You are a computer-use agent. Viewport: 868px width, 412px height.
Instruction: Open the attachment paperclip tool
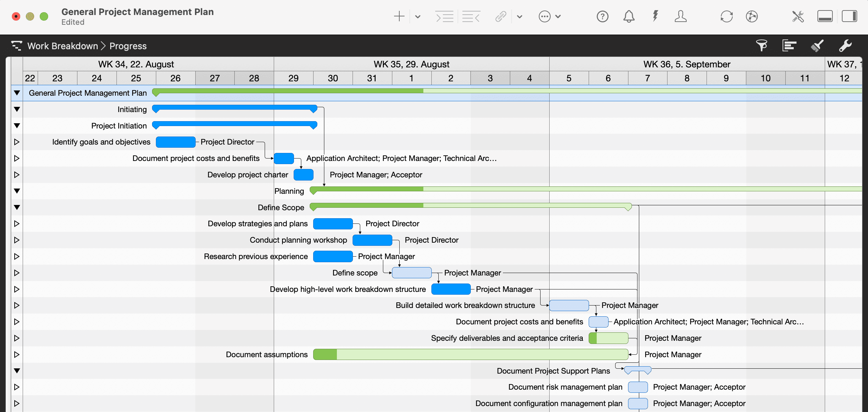click(501, 16)
